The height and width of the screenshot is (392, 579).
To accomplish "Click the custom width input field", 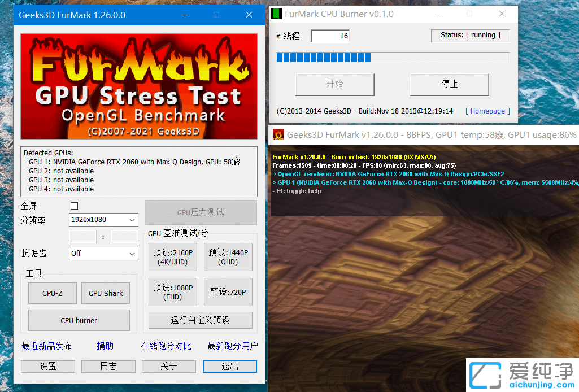I will pos(82,237).
